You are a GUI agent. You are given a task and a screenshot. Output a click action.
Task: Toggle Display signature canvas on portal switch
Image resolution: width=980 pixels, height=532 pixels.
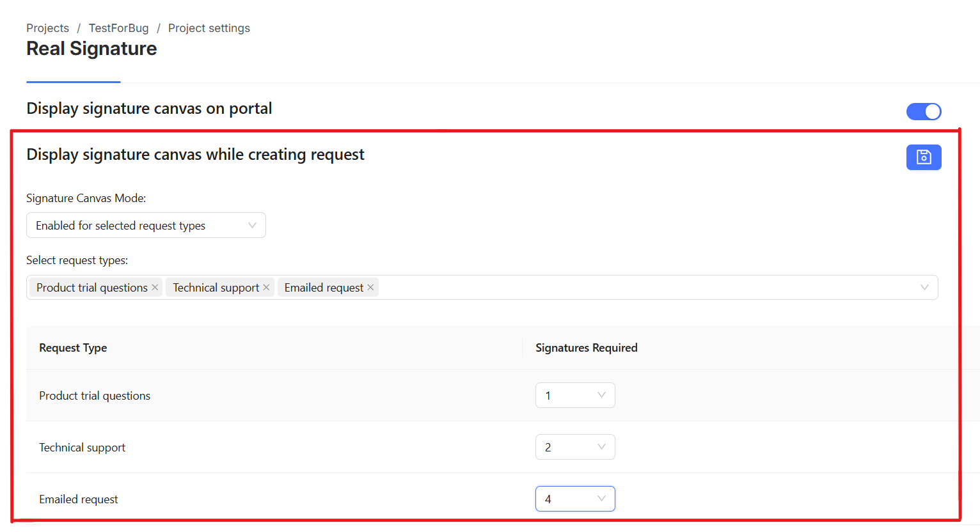pos(923,112)
